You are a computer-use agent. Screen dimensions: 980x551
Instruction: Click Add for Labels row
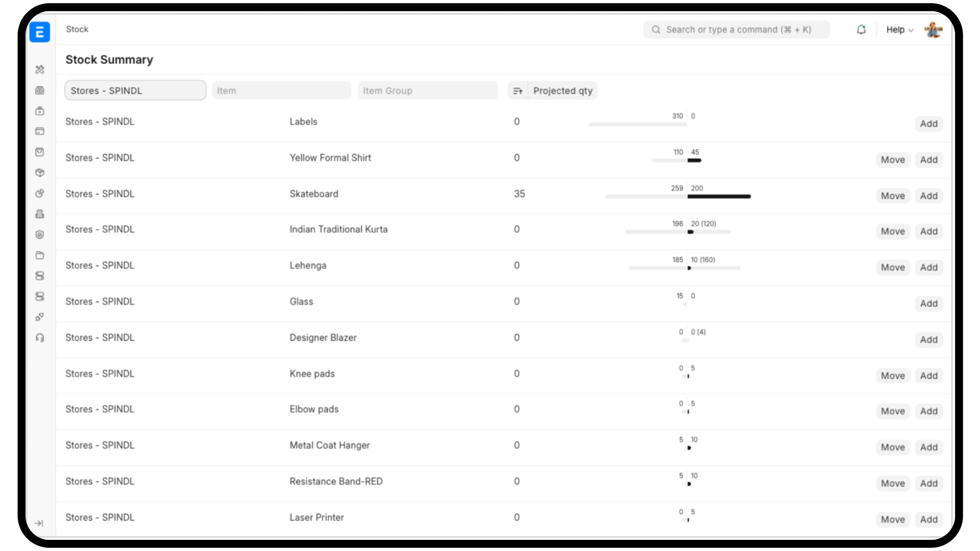928,123
